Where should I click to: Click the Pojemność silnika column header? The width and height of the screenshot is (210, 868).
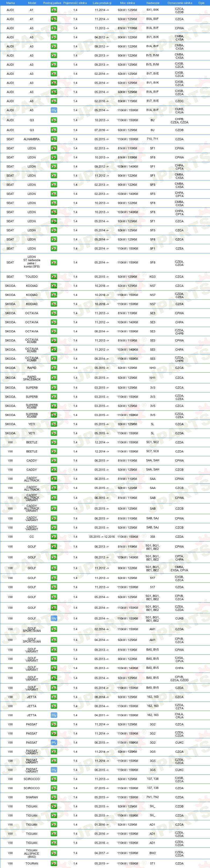(75, 3)
